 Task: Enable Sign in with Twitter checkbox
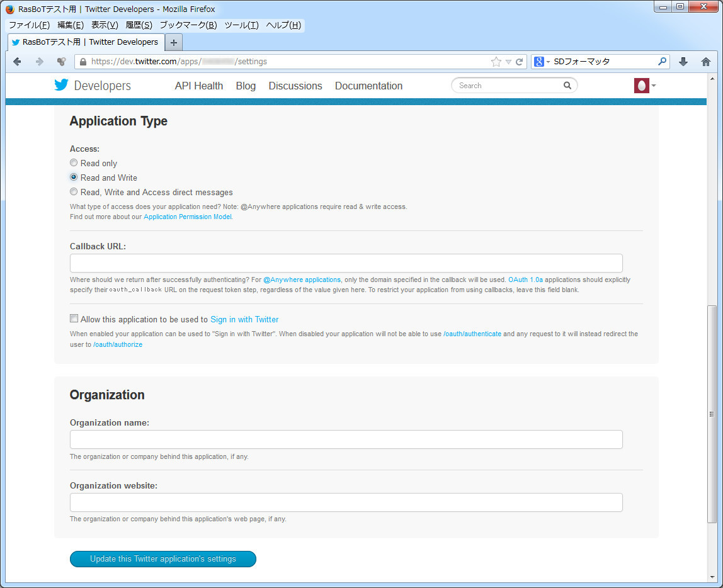74,319
